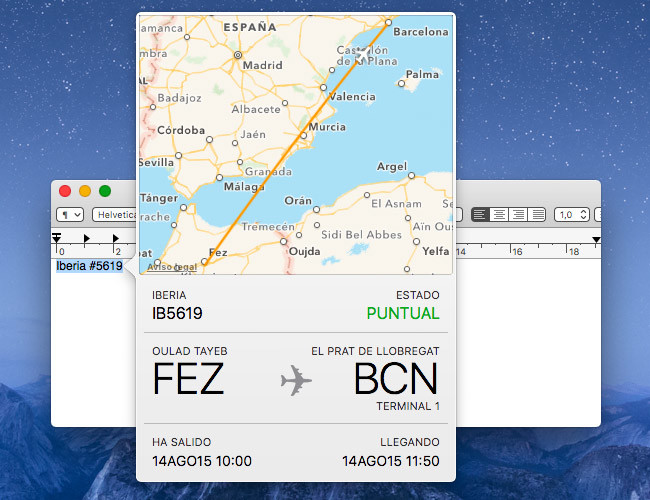Zoom TextEdit window with green button
The image size is (650, 500).
pos(105,191)
